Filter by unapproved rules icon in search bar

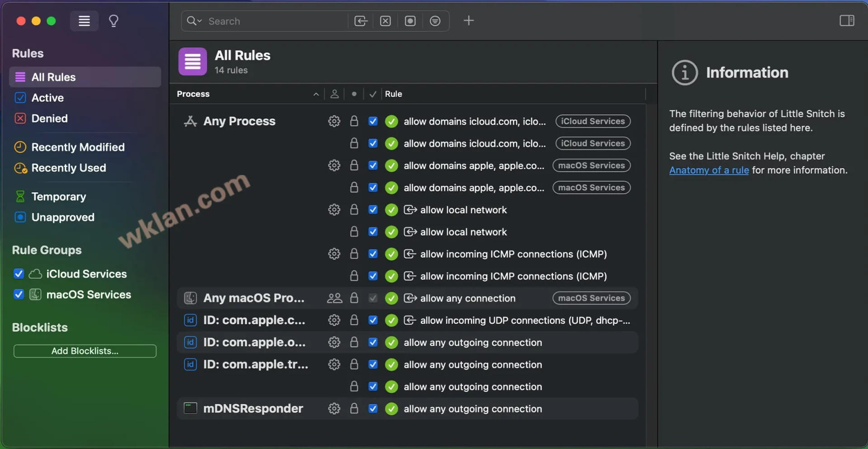click(410, 21)
